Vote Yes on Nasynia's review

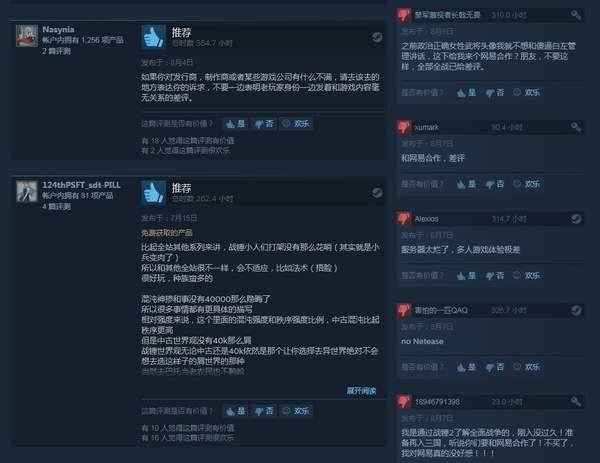click(235, 124)
